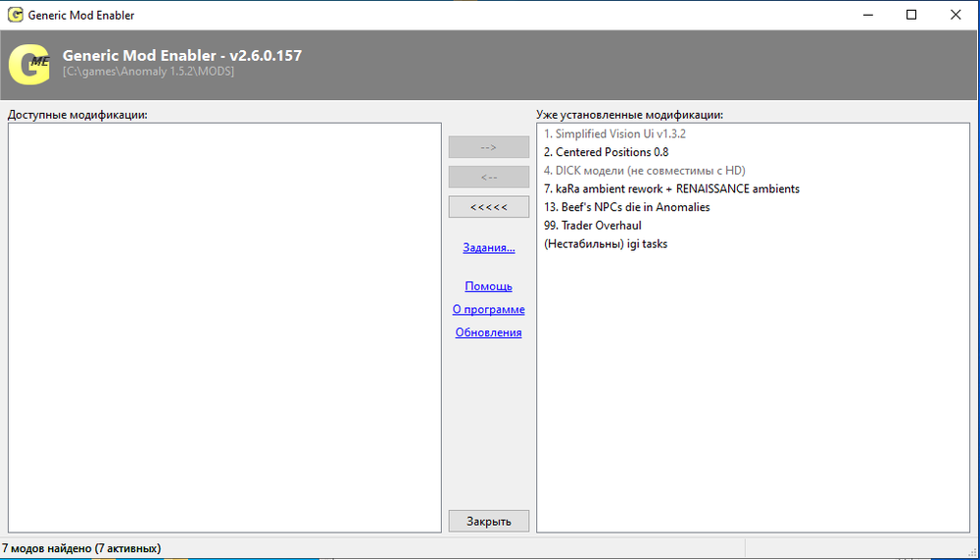Minimize the Generic Mod Enabler window
This screenshot has width=980, height=560.
[867, 15]
